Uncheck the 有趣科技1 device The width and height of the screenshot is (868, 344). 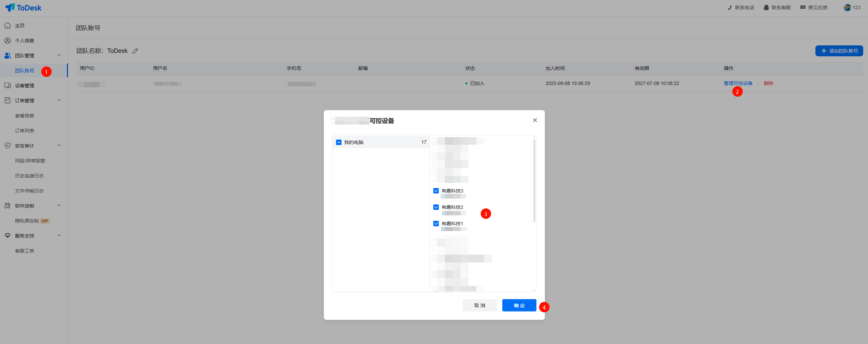pos(436,224)
